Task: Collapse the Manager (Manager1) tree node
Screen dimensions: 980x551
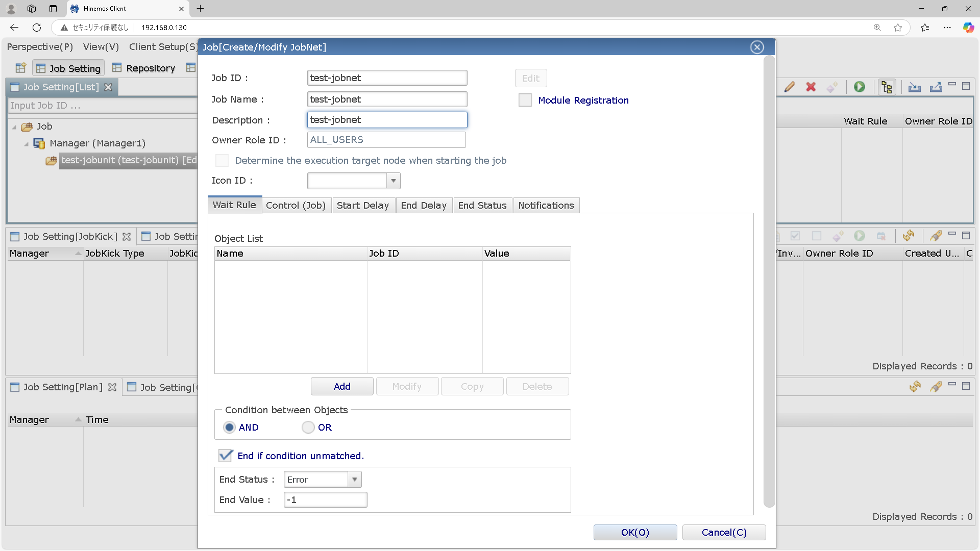Action: coord(26,144)
